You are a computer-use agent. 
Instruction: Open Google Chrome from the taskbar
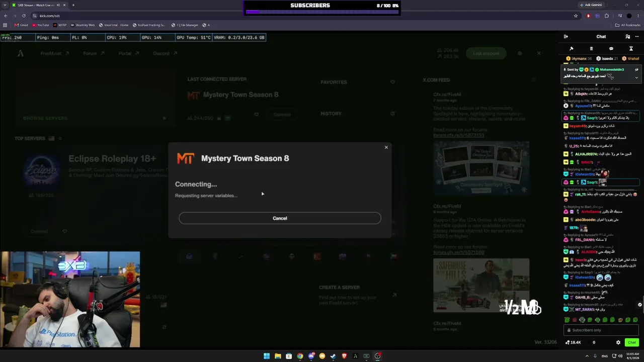pos(300,356)
